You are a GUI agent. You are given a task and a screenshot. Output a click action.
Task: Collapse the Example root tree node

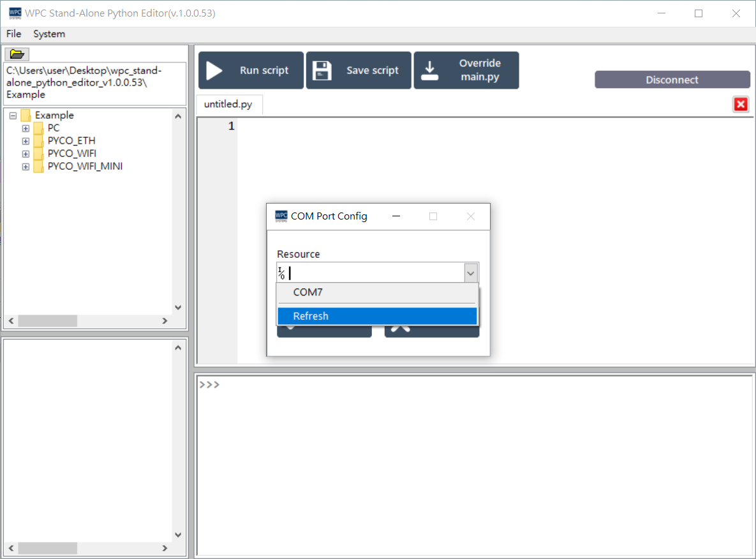(13, 116)
